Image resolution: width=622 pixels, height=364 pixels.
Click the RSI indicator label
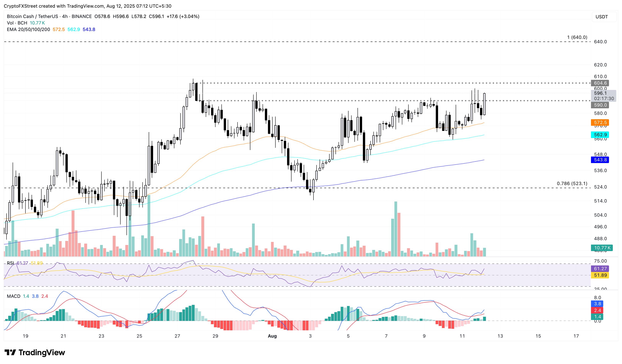[10, 263]
